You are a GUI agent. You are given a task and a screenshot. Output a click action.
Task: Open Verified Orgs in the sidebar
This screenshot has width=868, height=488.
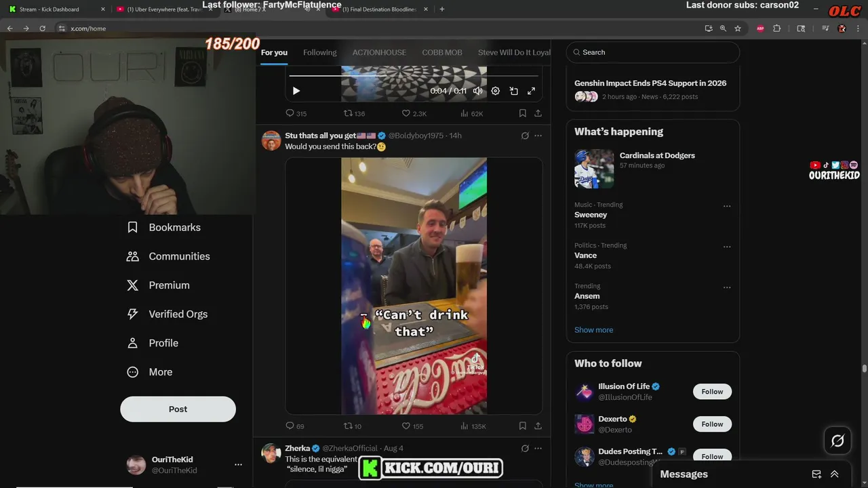[167, 314]
